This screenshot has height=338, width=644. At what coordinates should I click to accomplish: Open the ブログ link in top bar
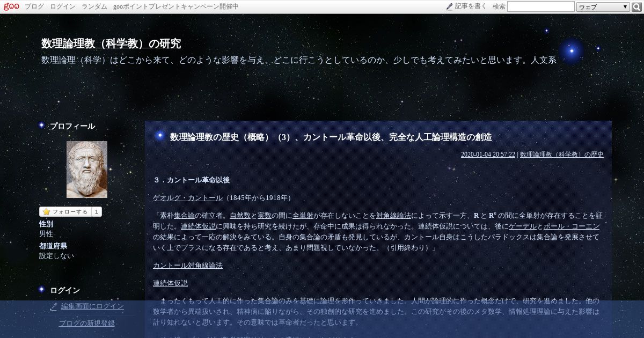point(34,6)
